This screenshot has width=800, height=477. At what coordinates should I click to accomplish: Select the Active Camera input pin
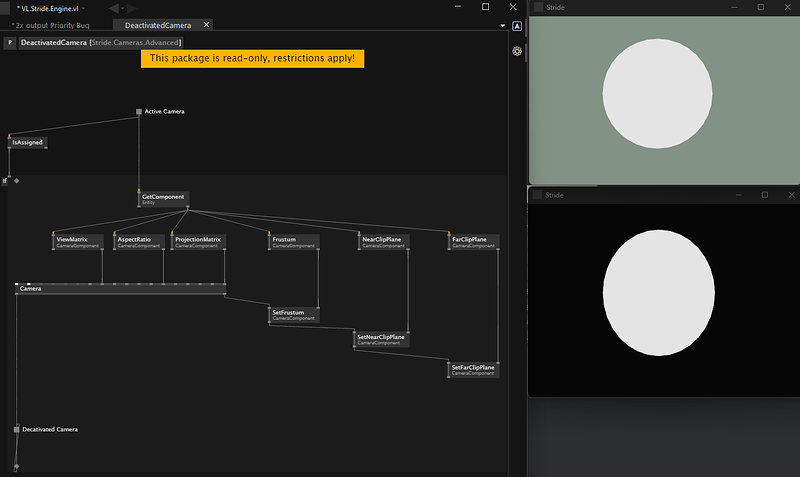[139, 111]
